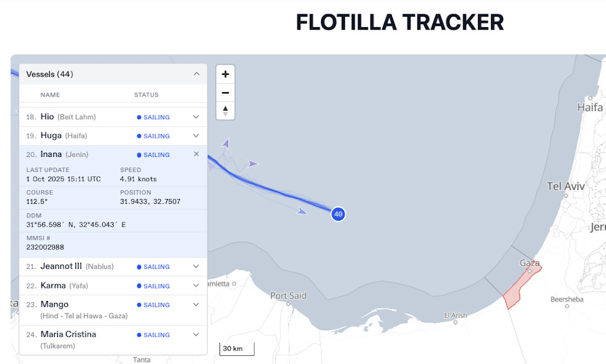Click the map pitch-down arrow control
This screenshot has width=606, height=364.
(x=225, y=113)
